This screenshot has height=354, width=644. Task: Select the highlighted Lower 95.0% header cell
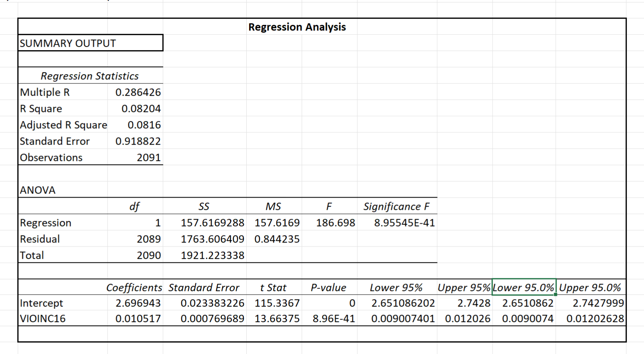[x=524, y=288]
